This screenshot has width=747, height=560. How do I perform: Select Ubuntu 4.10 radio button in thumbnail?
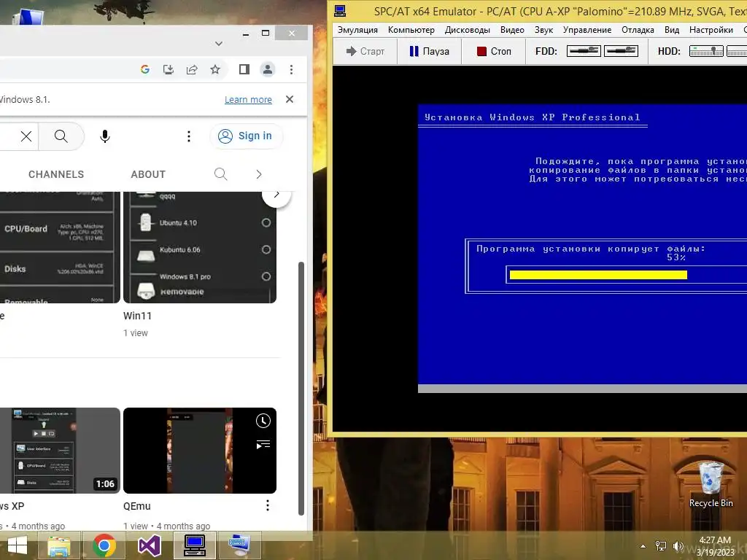click(266, 222)
